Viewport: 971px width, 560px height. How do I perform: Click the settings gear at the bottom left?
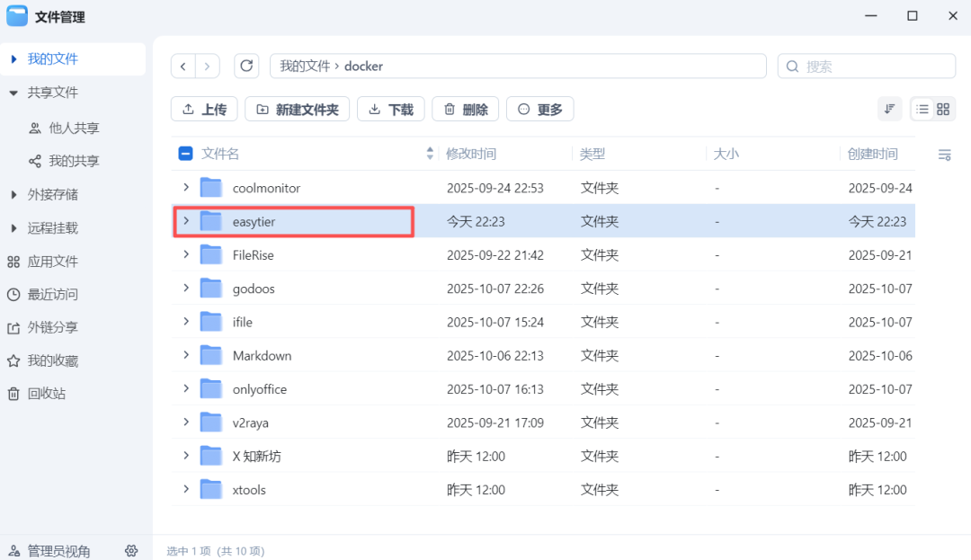[131, 550]
